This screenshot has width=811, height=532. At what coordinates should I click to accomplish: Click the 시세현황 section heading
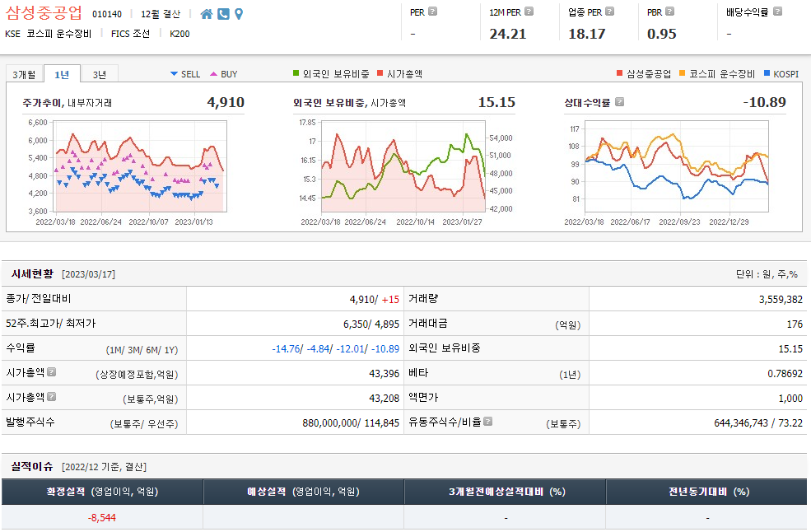(32, 273)
